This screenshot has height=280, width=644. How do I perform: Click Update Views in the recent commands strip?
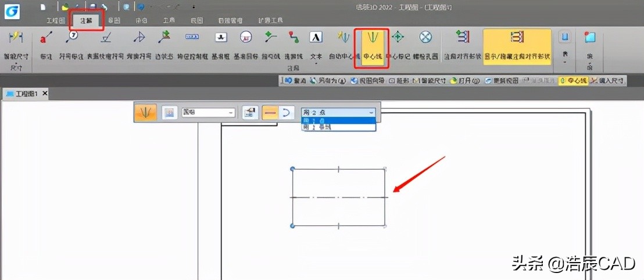502,81
